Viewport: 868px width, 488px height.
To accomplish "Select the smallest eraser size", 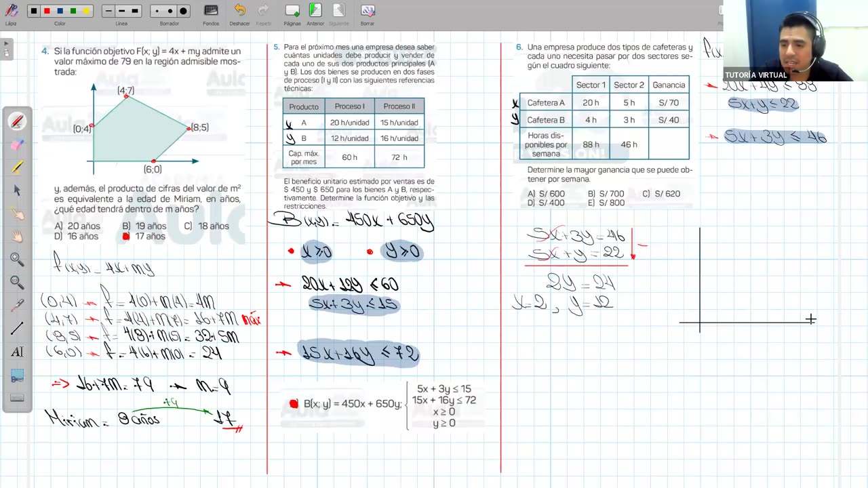I will point(157,11).
